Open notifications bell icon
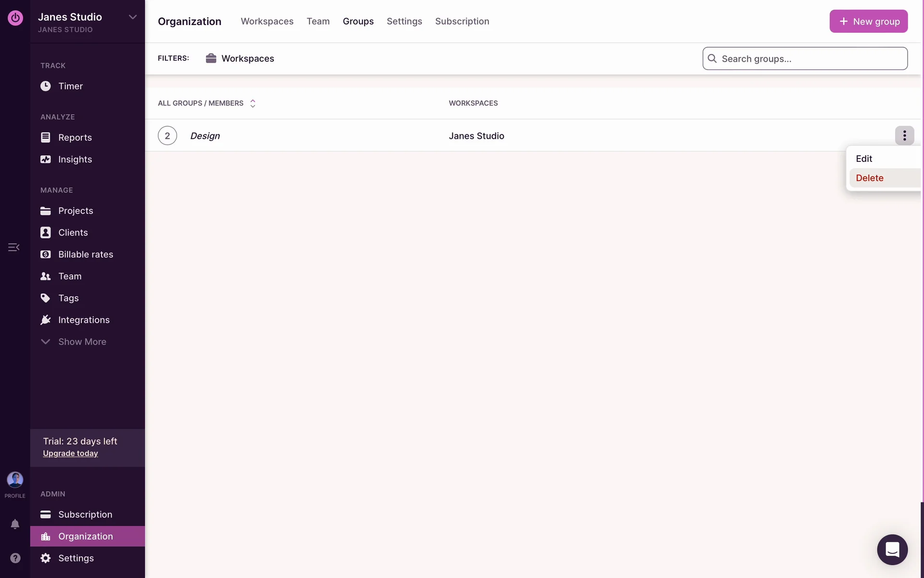Viewport: 924px width, 578px height. coord(15,524)
